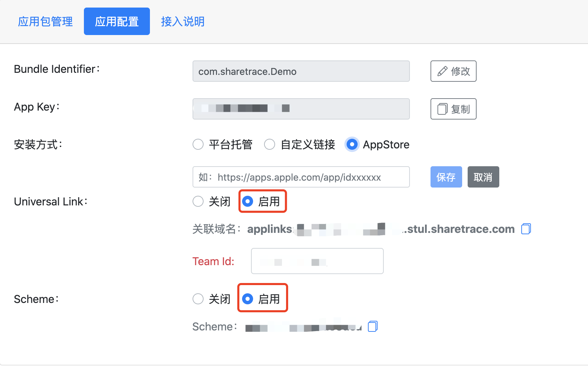Image resolution: width=588 pixels, height=373 pixels.
Task: Turn on Scheme with 启用
Action: pyautogui.click(x=248, y=299)
